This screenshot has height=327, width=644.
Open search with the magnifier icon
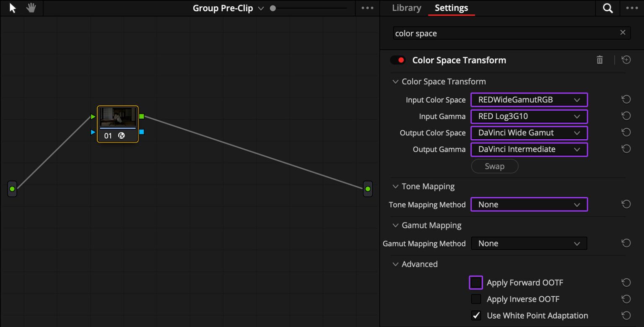pyautogui.click(x=607, y=8)
